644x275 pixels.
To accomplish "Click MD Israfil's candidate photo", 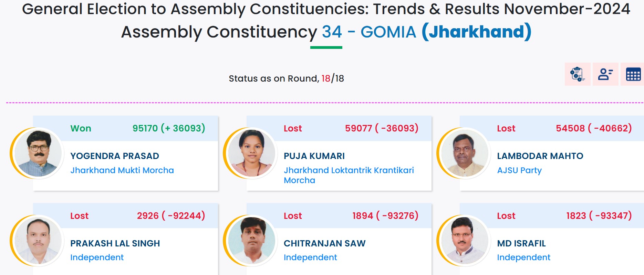I will [x=465, y=241].
